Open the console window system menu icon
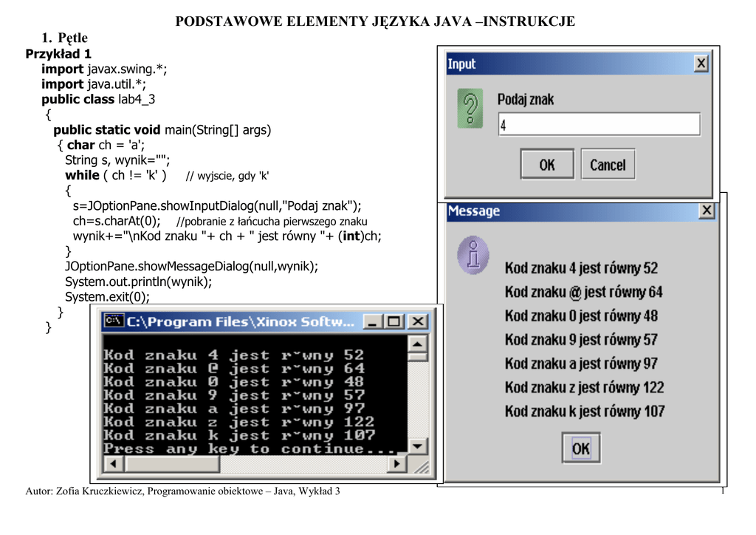This screenshot has width=756, height=535. 114,321
